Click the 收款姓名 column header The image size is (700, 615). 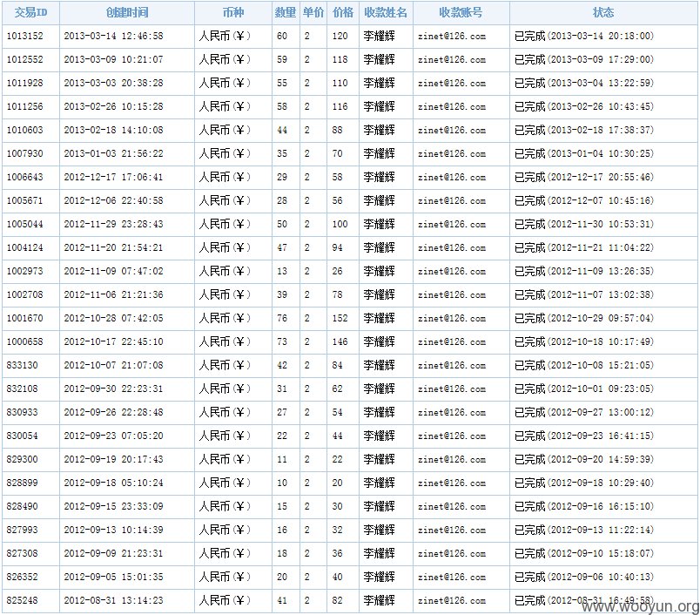tap(386, 12)
